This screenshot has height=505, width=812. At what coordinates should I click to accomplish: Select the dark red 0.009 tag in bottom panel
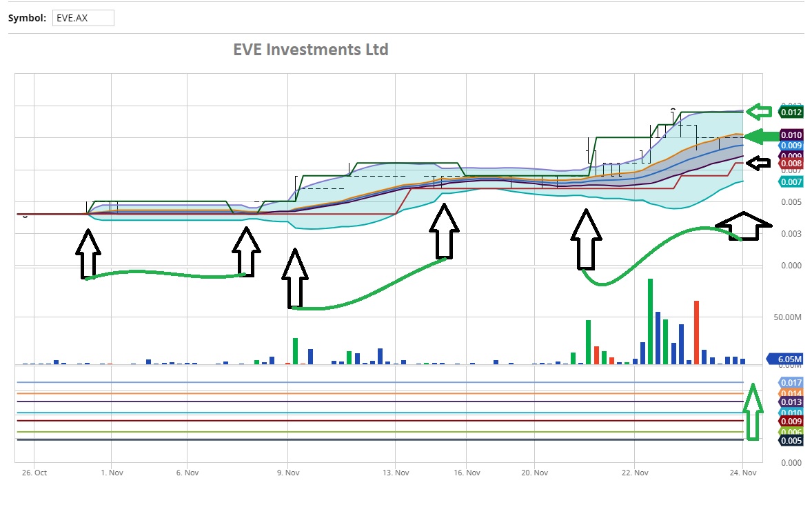[x=791, y=421]
